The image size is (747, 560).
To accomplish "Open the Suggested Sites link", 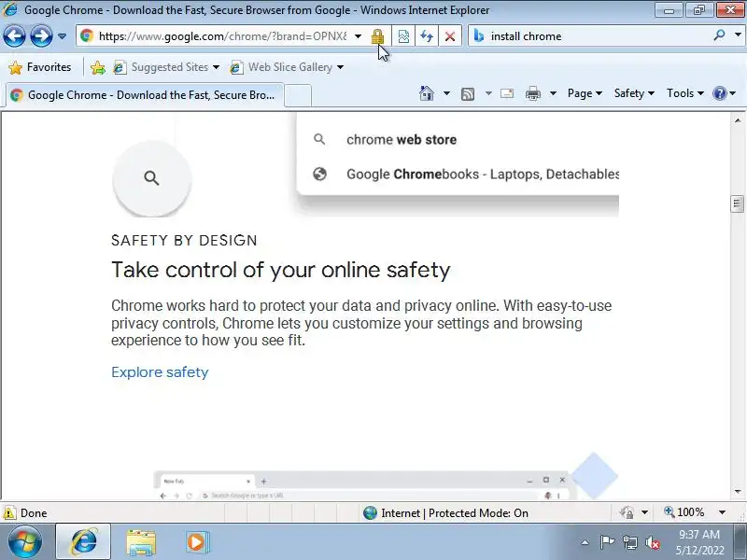I will coord(166,67).
